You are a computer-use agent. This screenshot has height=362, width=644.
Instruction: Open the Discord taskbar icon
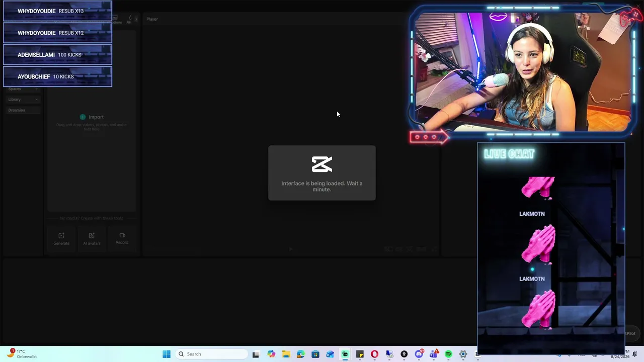pyautogui.click(x=419, y=354)
